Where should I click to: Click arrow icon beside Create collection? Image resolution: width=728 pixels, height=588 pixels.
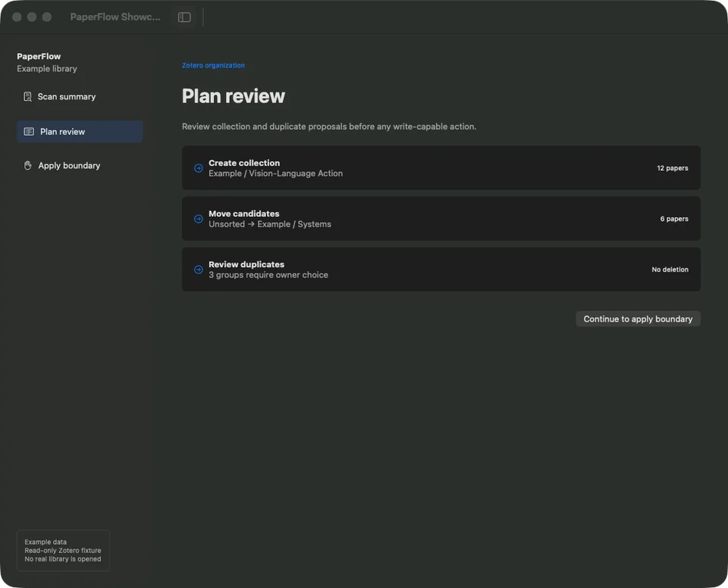198,168
